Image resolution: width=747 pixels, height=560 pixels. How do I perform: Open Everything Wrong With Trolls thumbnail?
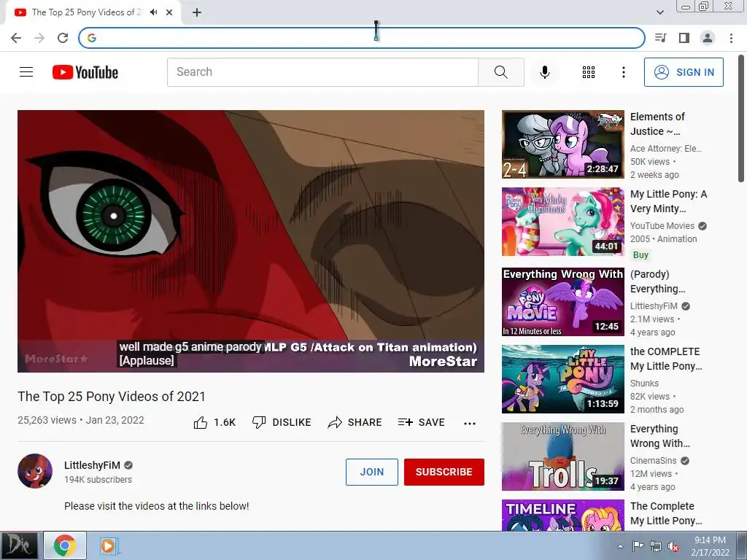pyautogui.click(x=562, y=456)
